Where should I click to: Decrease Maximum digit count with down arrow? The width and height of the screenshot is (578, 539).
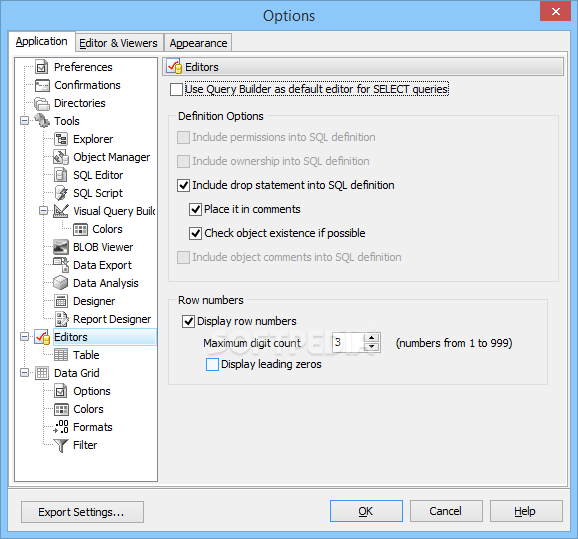coord(372,347)
